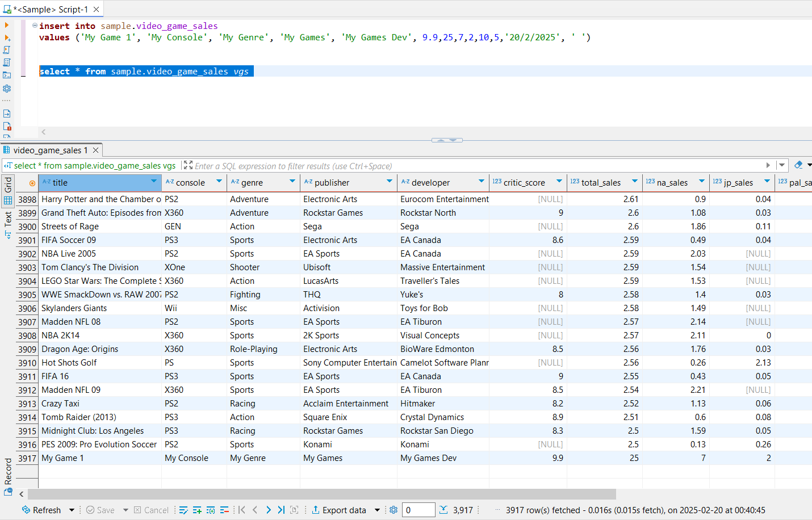Duplicate the current row icon

click(211, 510)
